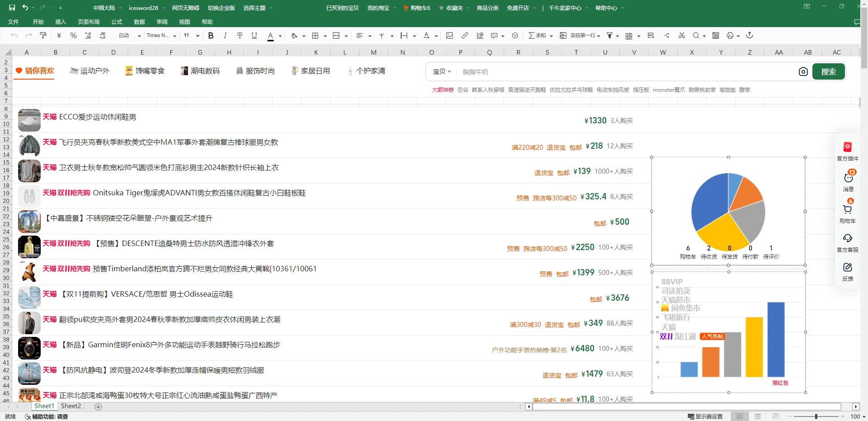Toggle strikethrough formatting
Image resolution: width=868 pixels, height=421 pixels.
click(240, 36)
